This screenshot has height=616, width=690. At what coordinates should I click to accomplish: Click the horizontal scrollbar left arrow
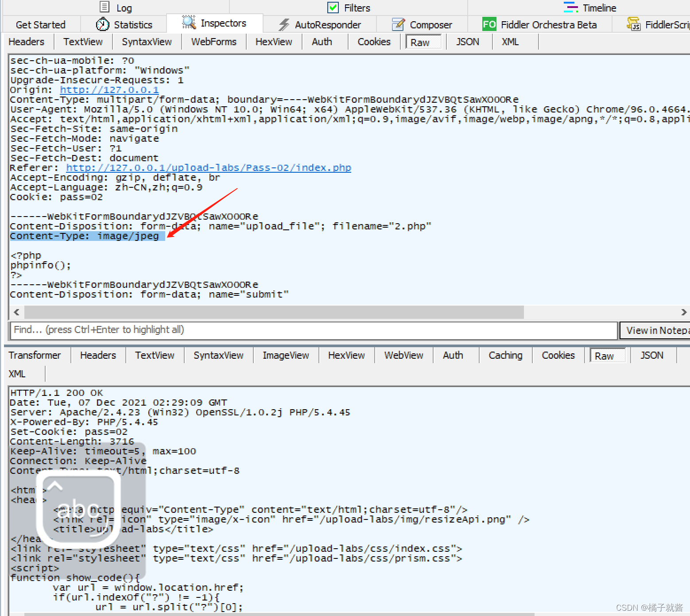(16, 312)
